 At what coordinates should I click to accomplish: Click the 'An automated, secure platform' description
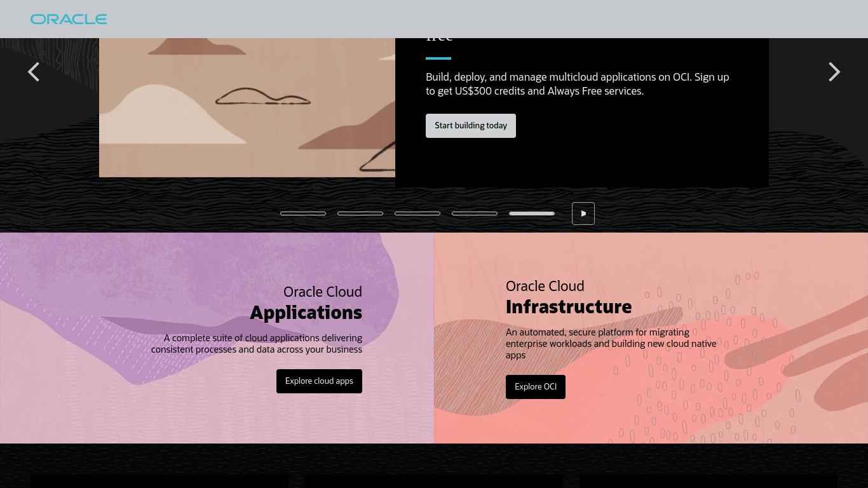pyautogui.click(x=611, y=344)
